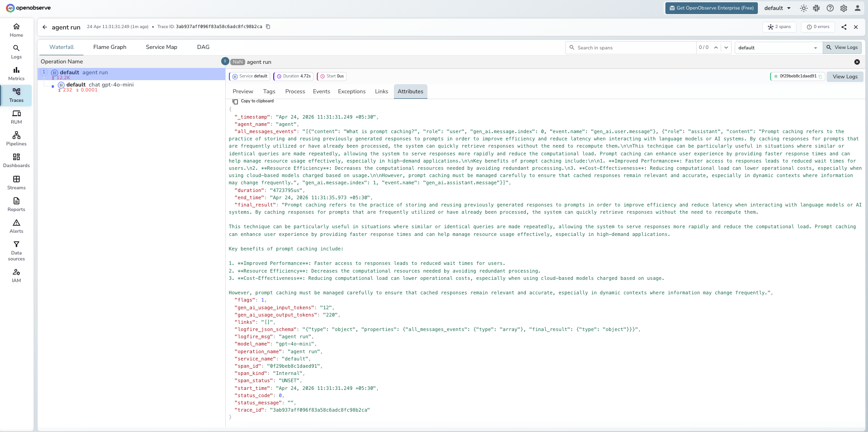This screenshot has height=432, width=868.
Task: Click the Slack community icon in header
Action: click(816, 8)
